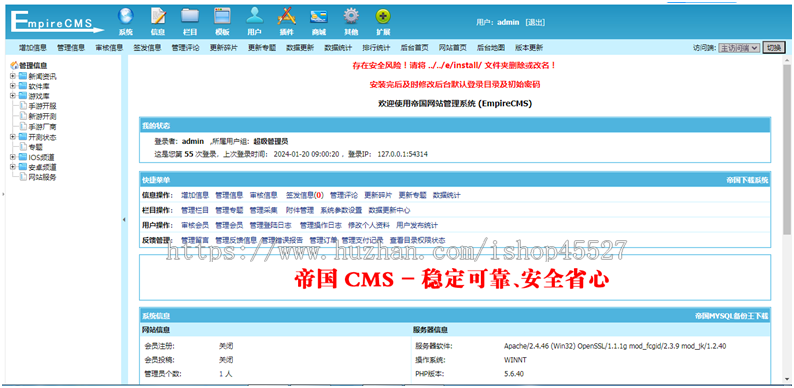Viewport: 794px width, 388px height.
Task: Expand the 开测状态 tree node
Action: pos(13,137)
